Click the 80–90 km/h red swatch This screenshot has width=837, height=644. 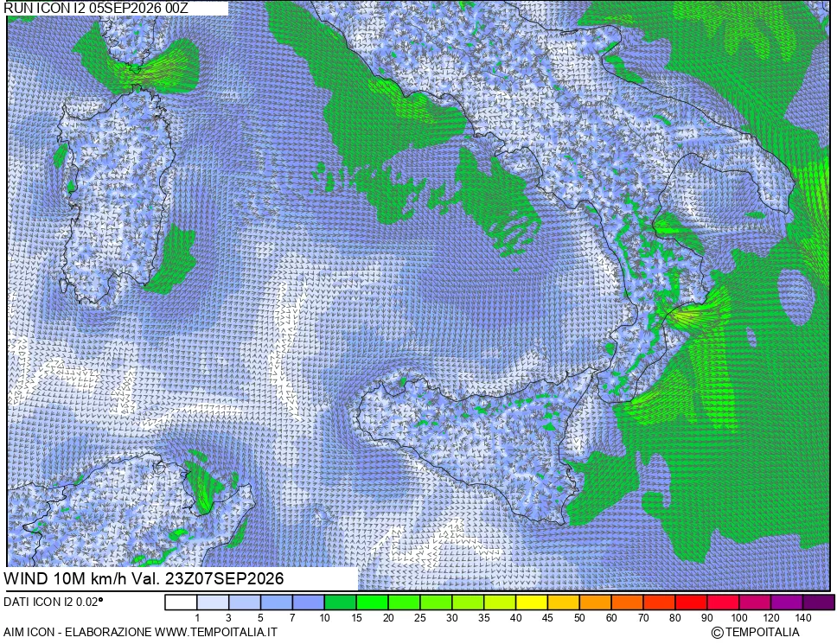691,603
